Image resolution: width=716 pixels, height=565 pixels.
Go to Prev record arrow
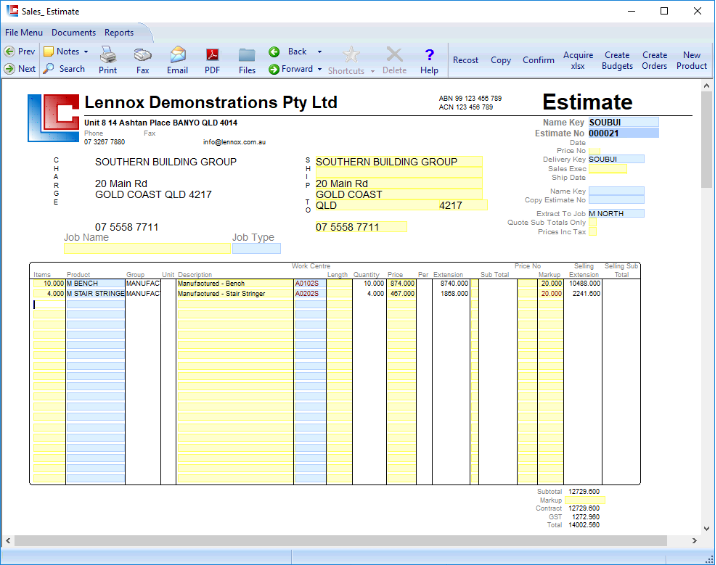[x=9, y=51]
